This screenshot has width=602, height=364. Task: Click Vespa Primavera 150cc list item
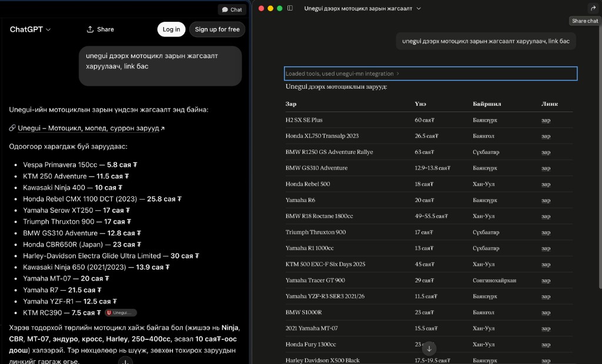pyautogui.click(x=80, y=165)
